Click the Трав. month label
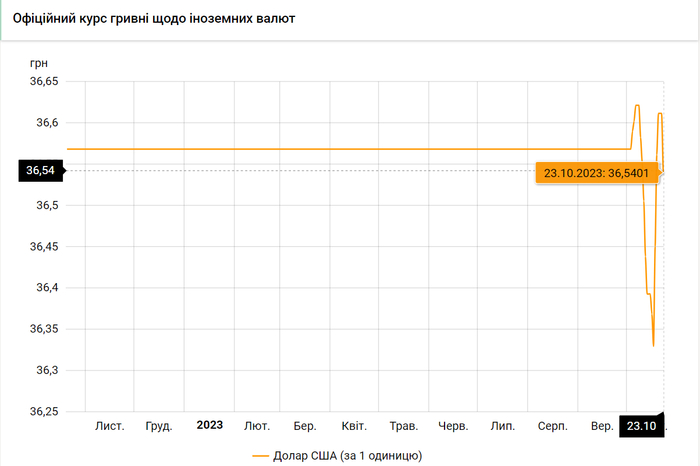 [x=403, y=426]
